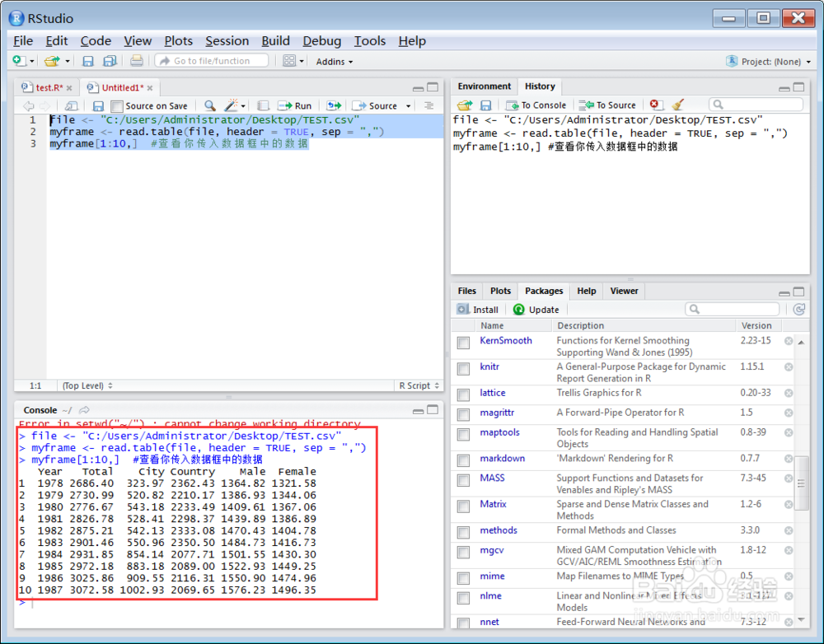Click the Source button

pos(375,105)
